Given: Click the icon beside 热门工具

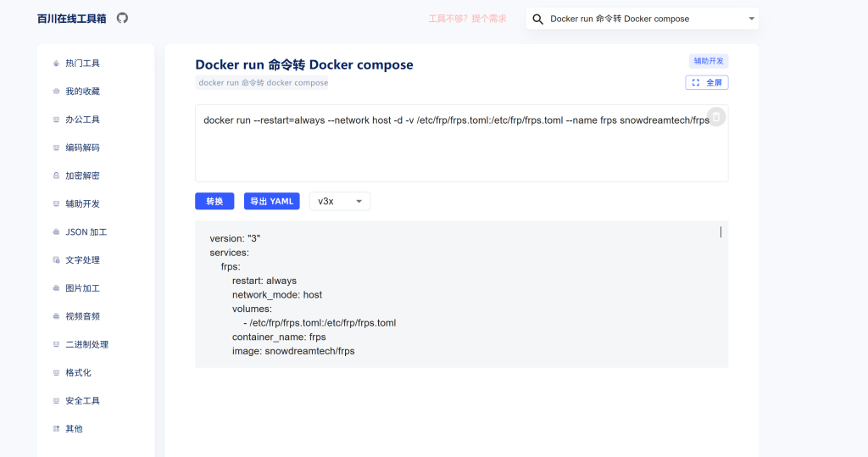Looking at the screenshot, I should coord(56,63).
